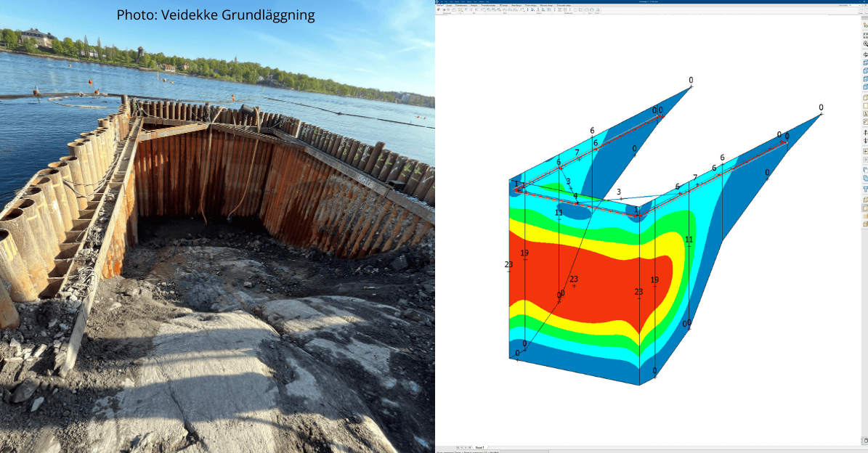Image resolution: width=868 pixels, height=453 pixels.
Task: Select the sheet tab below the model view
Action: tap(479, 447)
